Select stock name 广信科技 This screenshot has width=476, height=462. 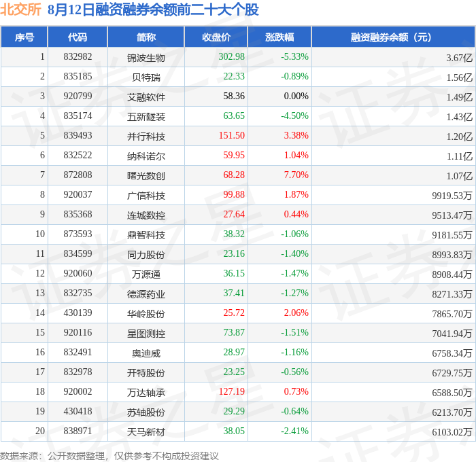(146, 196)
